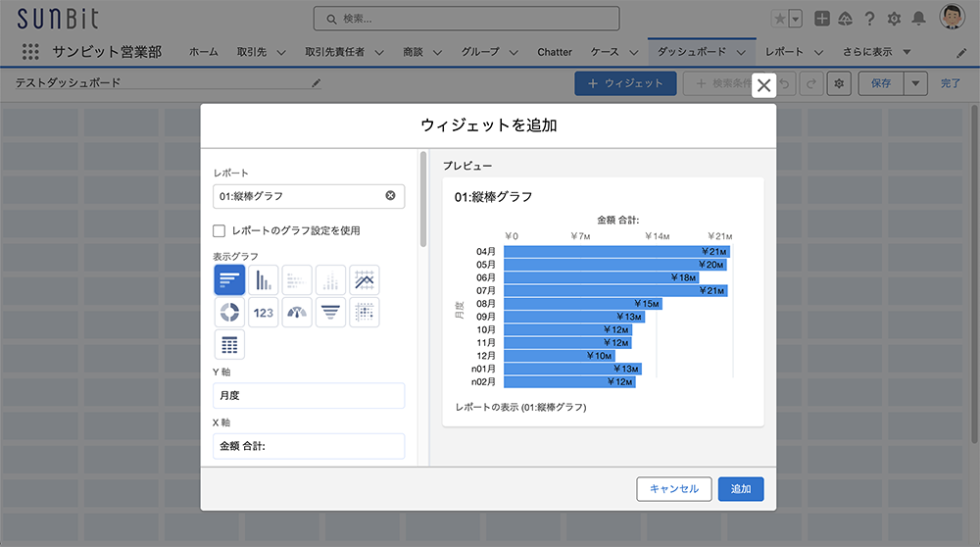Click the Y 軸 field 月度

point(309,396)
